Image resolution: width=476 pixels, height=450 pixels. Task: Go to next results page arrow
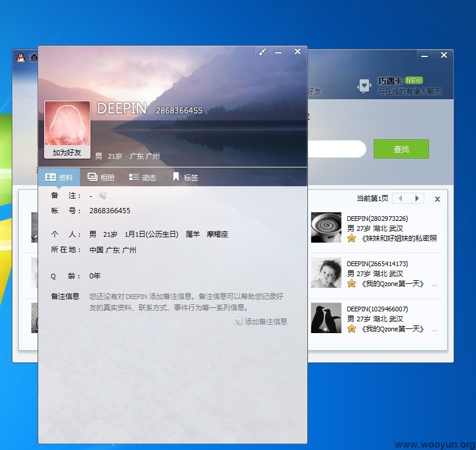coord(417,199)
